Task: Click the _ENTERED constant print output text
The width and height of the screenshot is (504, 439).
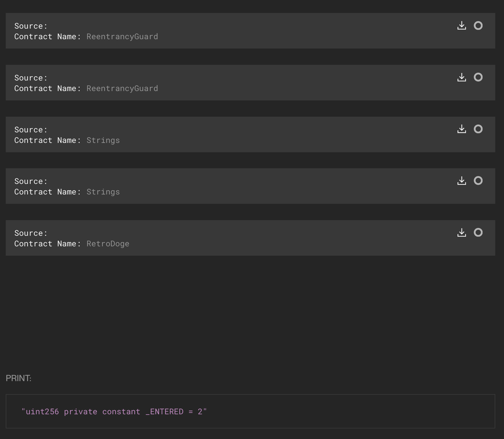Action: 114,412
